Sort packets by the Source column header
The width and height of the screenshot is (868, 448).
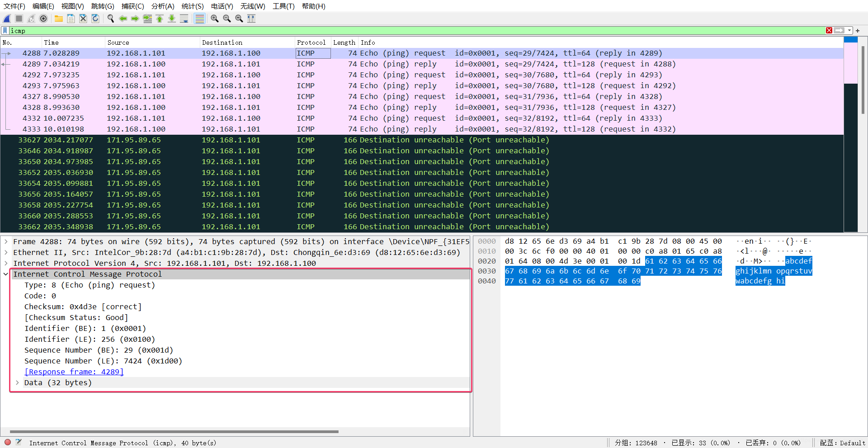click(152, 42)
